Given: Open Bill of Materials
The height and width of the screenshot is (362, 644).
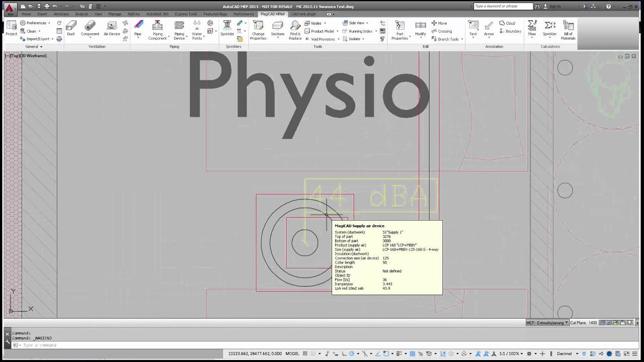Looking at the screenshot, I should coord(568,30).
